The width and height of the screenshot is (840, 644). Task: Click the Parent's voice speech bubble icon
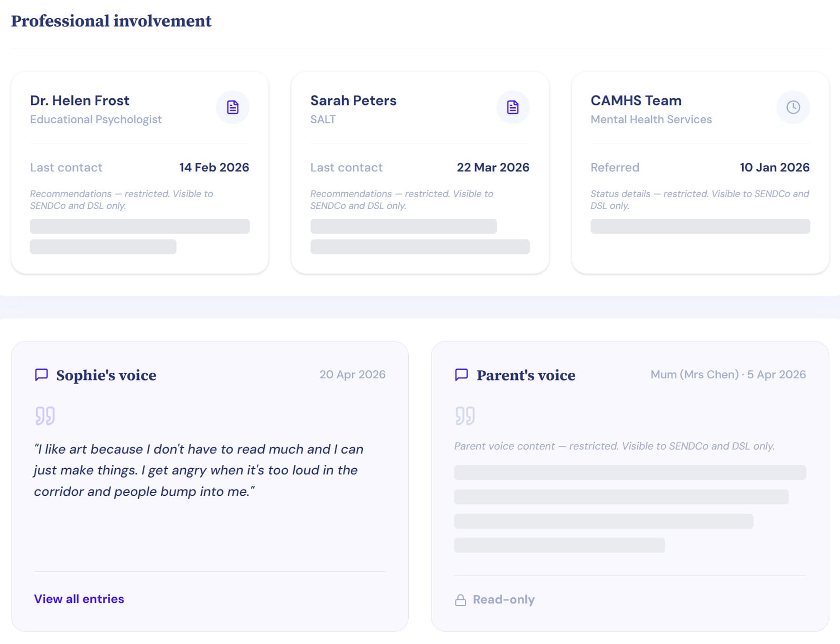[x=462, y=375]
